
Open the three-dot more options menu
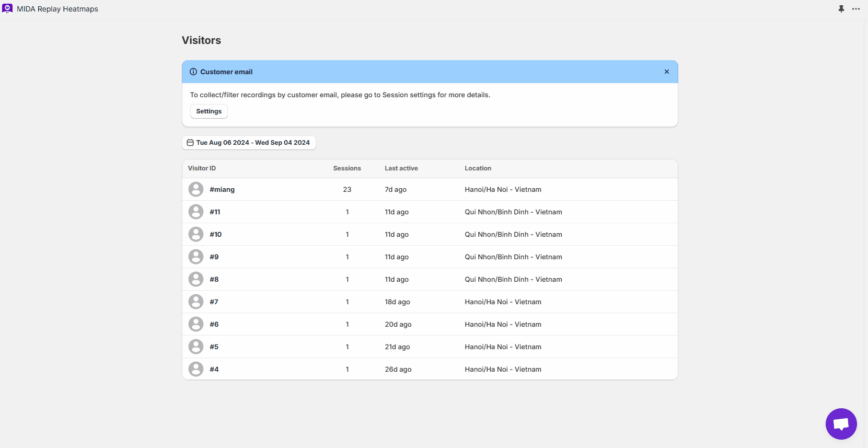pyautogui.click(x=856, y=9)
